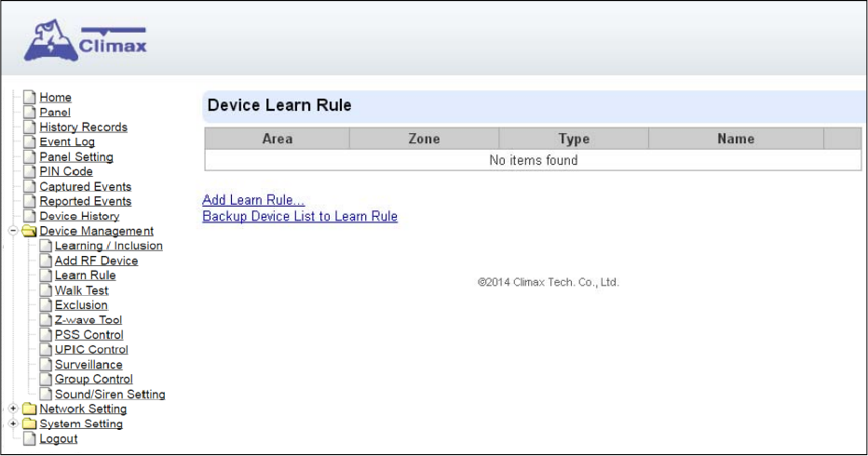
Task: Go to Sound/Siren Setting
Action: (110, 395)
